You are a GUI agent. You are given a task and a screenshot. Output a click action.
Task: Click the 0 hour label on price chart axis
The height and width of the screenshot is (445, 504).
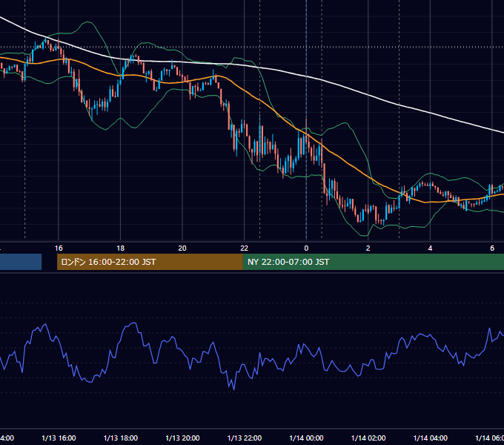tap(306, 248)
